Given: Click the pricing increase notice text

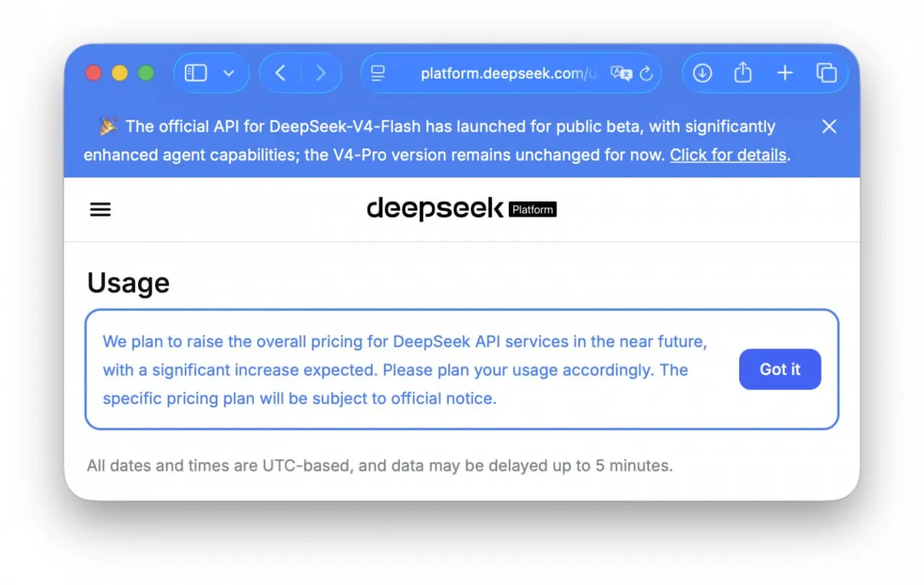Looking at the screenshot, I should (x=405, y=369).
